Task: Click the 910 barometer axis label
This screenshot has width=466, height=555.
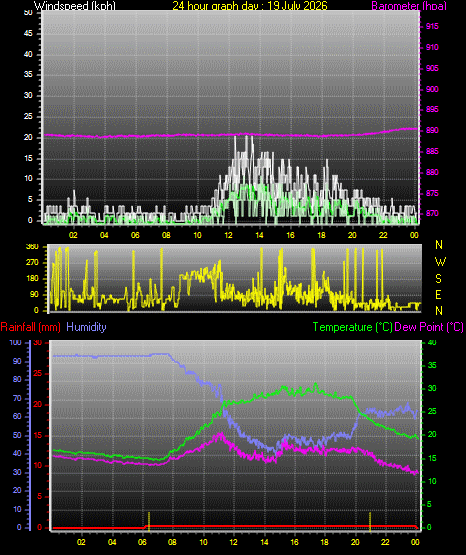Action: pyautogui.click(x=432, y=47)
